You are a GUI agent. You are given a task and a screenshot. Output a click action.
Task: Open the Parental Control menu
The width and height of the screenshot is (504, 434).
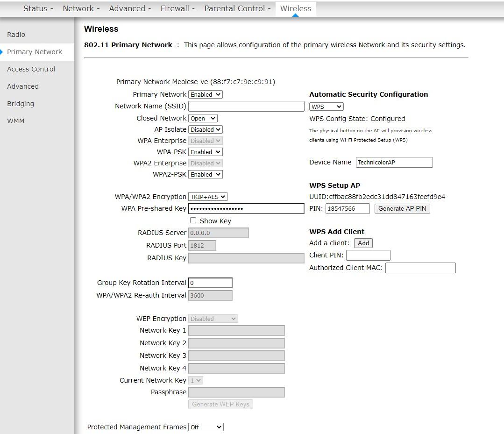click(237, 8)
